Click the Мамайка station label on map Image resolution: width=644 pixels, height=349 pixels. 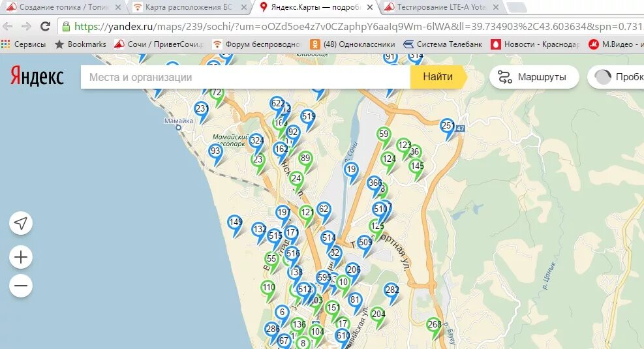click(x=179, y=121)
